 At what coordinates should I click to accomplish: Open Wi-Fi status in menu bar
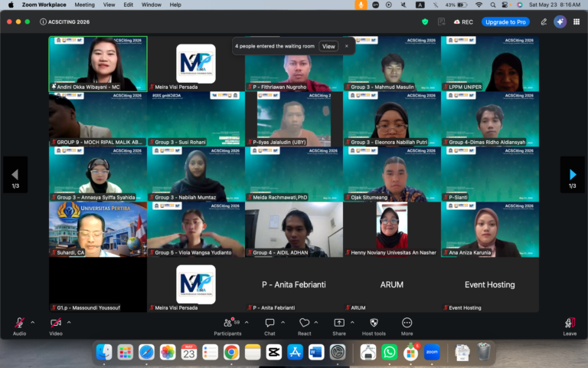479,5
